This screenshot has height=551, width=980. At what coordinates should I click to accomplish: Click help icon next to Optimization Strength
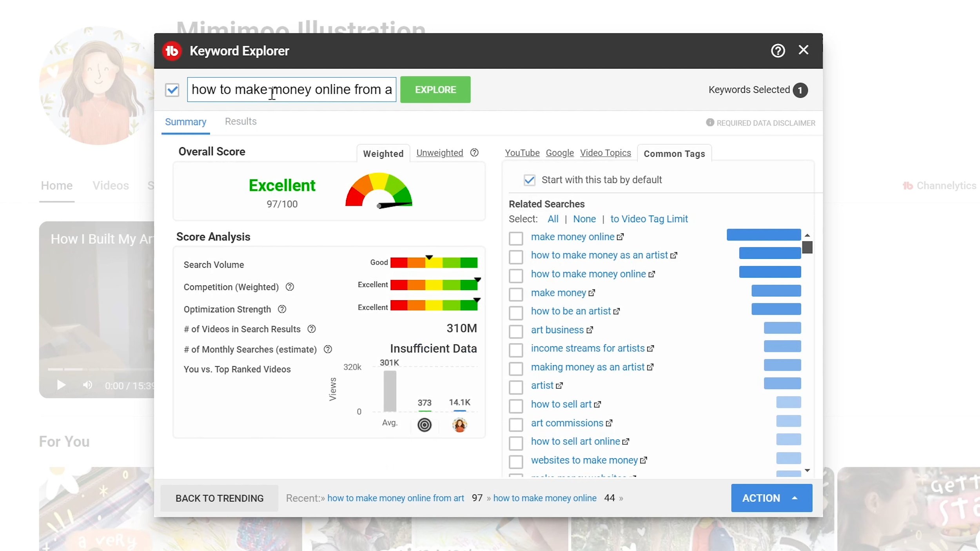(282, 309)
